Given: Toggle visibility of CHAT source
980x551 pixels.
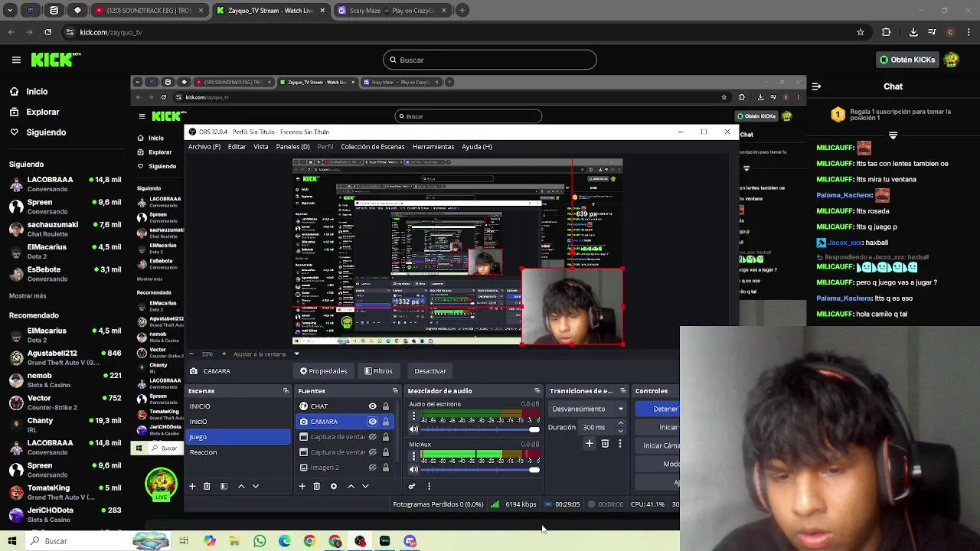Looking at the screenshot, I should [x=372, y=406].
